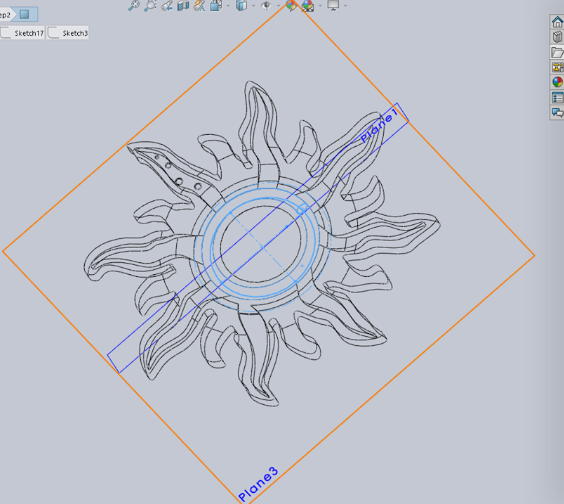The width and height of the screenshot is (564, 504).
Task: Expand the Display Style dropdown arrow
Action: click(x=254, y=6)
